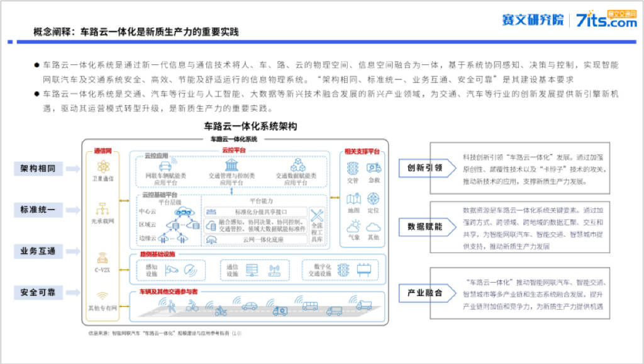Click the 赛文研究院 logo
This screenshot has height=364, width=644.
533,20
